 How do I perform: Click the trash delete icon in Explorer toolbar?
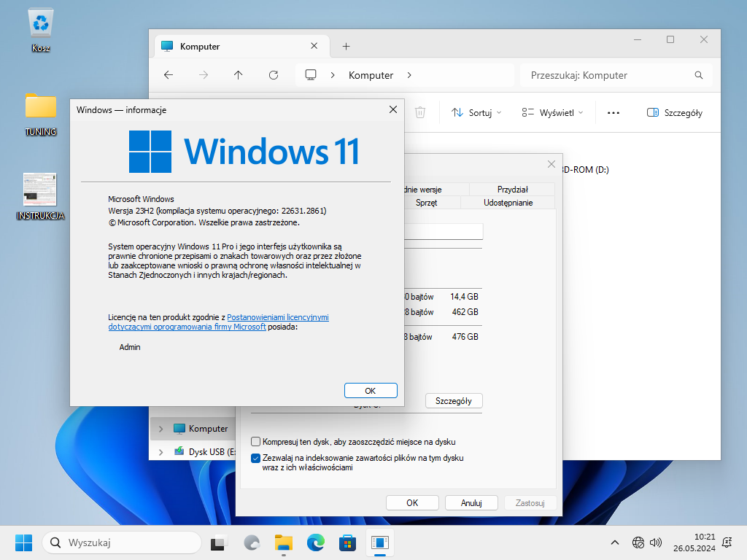tap(419, 112)
